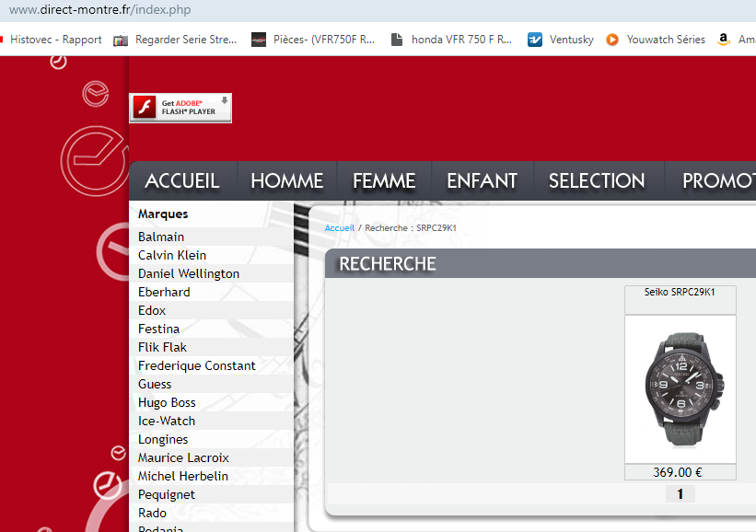Click the honda VFR 750 F R... document icon
Viewport: 756px width, 532px height.
coord(397,40)
